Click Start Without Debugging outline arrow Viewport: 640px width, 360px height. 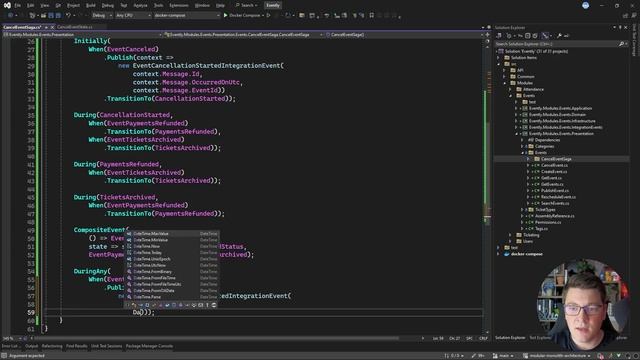pos(268,16)
